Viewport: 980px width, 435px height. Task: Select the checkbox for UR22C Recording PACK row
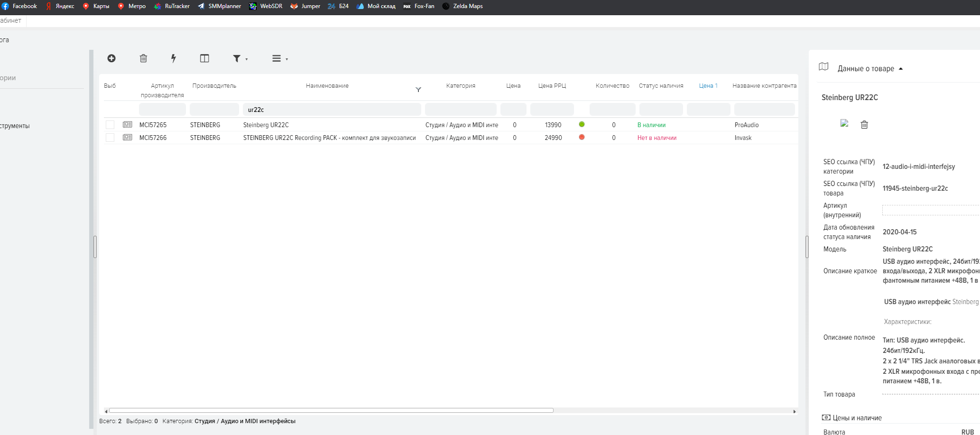pos(110,138)
